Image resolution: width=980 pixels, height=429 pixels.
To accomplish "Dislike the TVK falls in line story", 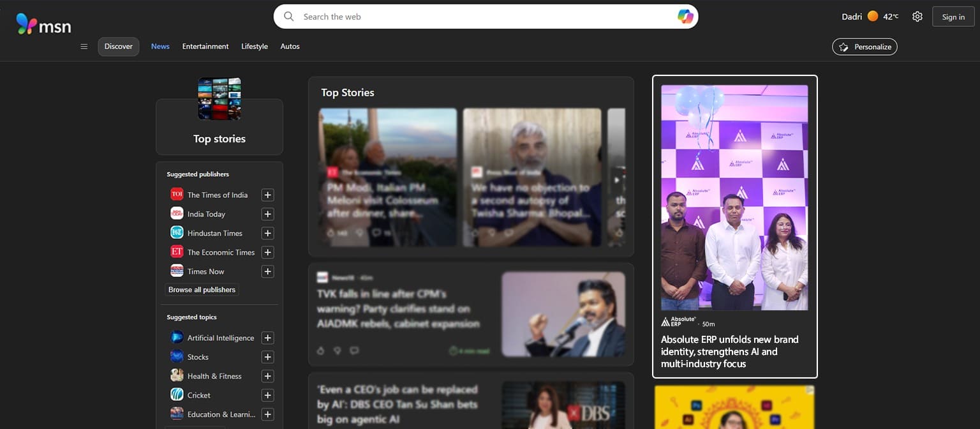I will click(338, 350).
